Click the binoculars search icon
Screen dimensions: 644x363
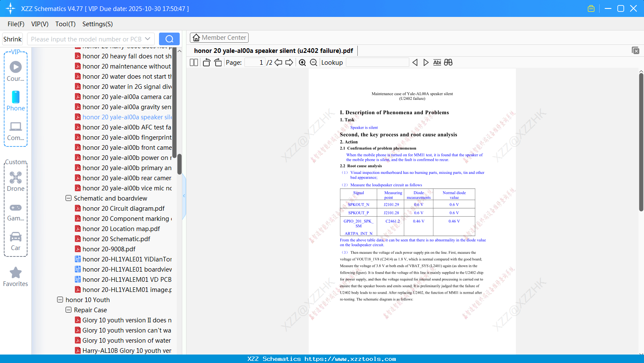[x=448, y=63]
